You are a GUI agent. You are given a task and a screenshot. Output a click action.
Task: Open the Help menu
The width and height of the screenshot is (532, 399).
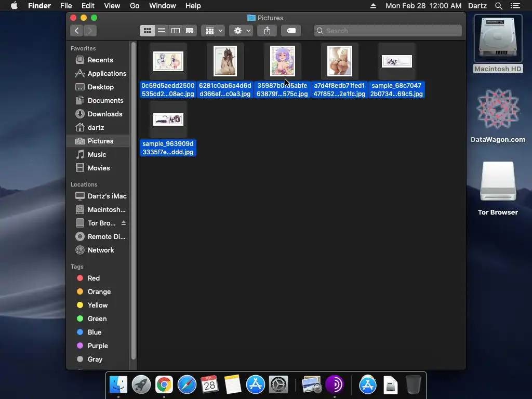(193, 6)
